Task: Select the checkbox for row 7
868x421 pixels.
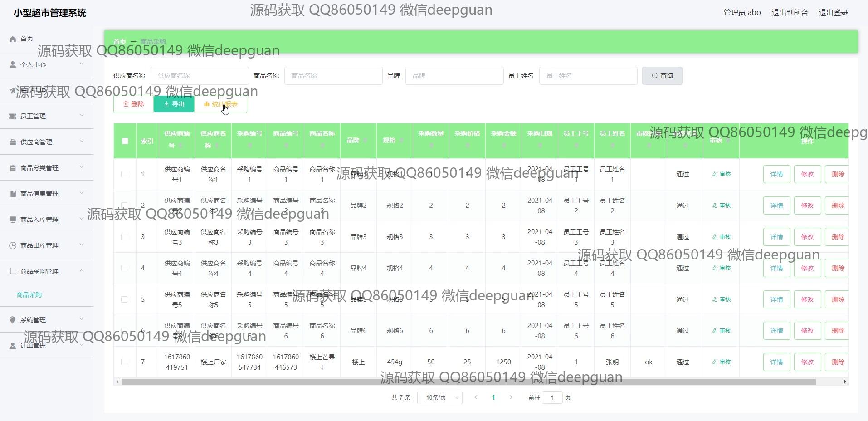Action: [124, 362]
